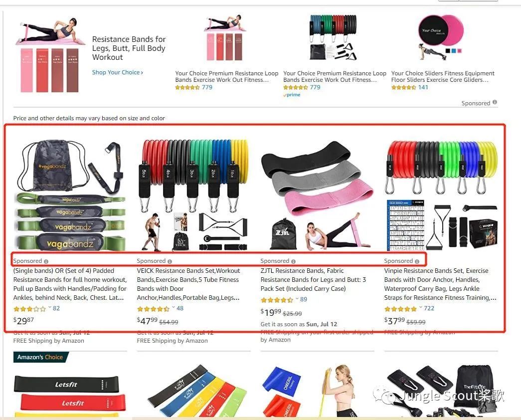Open Your Choice Sliders Fitness Equipment link
This screenshot has height=420, width=521.
point(443,76)
